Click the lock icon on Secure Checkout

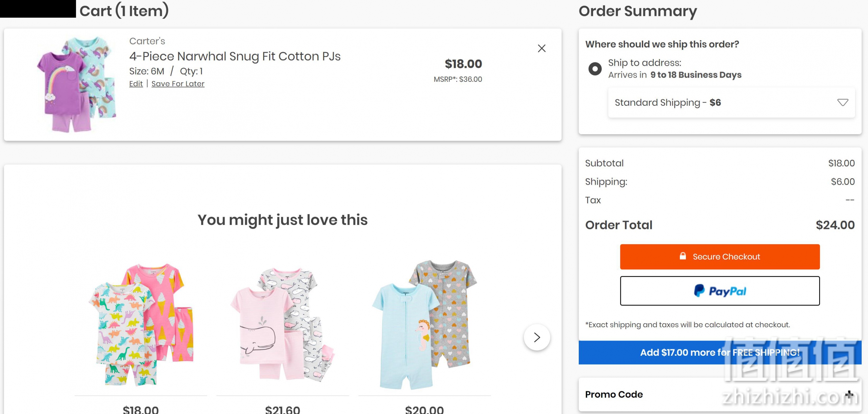(x=683, y=256)
